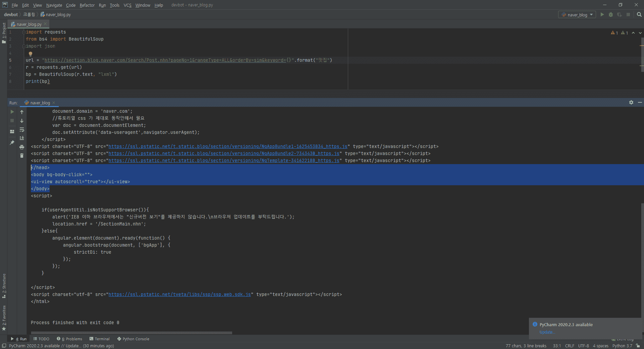The height and width of the screenshot is (349, 644).
Task: Clear console output with trash icon
Action: (22, 155)
